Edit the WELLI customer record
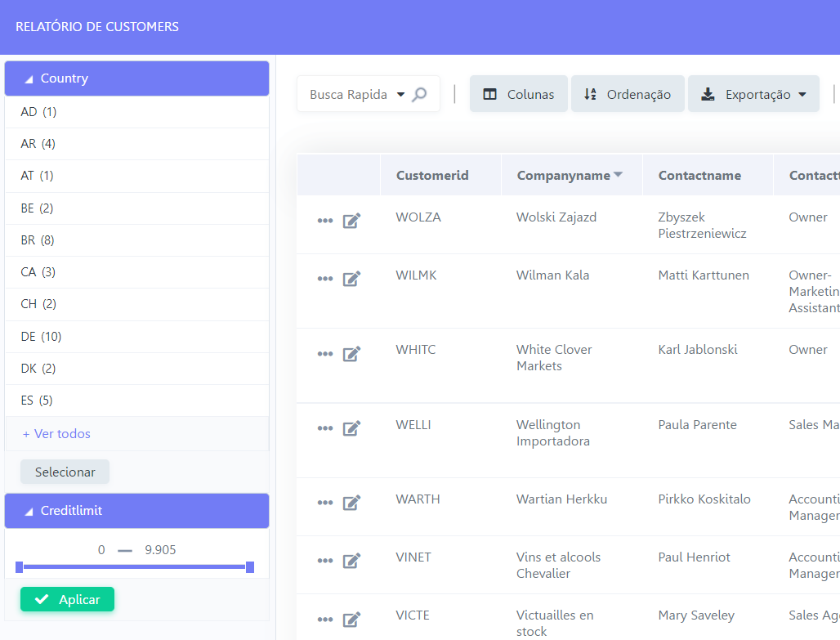Screen dimensions: 840x640 [x=351, y=427]
